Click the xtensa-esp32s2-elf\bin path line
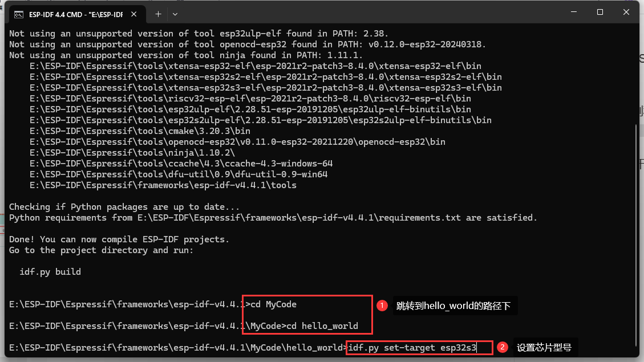Screen dimensions: 644x362 tap(266, 77)
